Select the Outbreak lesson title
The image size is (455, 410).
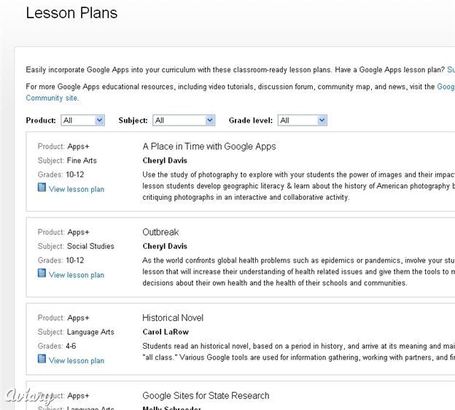(161, 232)
